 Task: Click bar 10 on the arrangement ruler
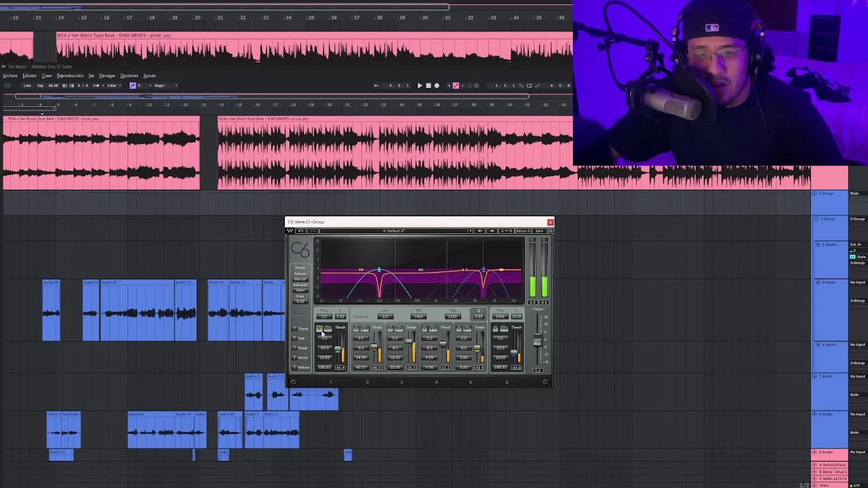coord(149,104)
